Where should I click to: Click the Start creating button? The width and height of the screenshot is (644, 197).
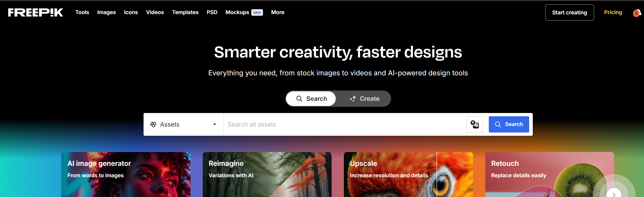pyautogui.click(x=569, y=12)
